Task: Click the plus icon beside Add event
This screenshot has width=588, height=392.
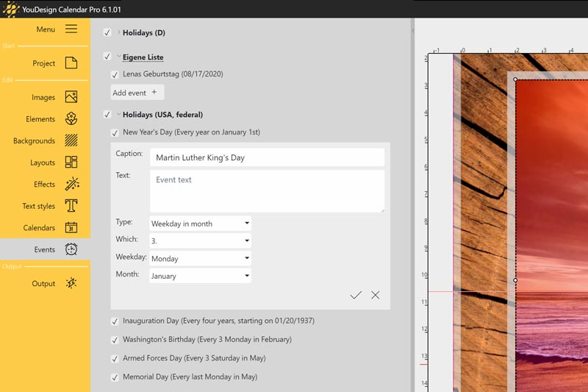Action: 154,92
